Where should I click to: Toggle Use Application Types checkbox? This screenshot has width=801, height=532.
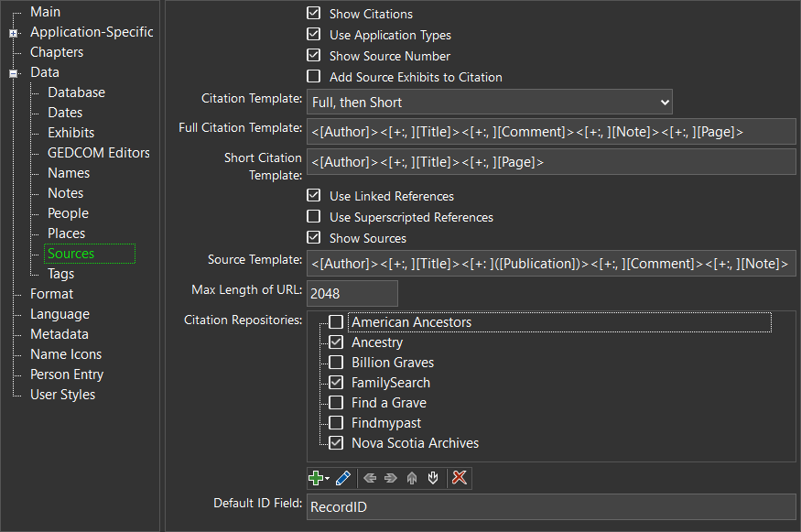314,34
